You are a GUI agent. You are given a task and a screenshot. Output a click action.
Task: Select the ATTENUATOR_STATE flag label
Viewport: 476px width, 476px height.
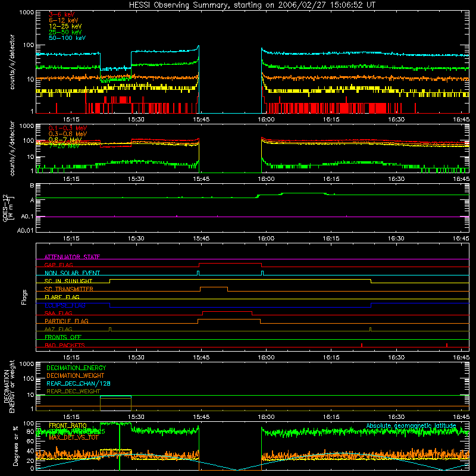click(x=72, y=257)
